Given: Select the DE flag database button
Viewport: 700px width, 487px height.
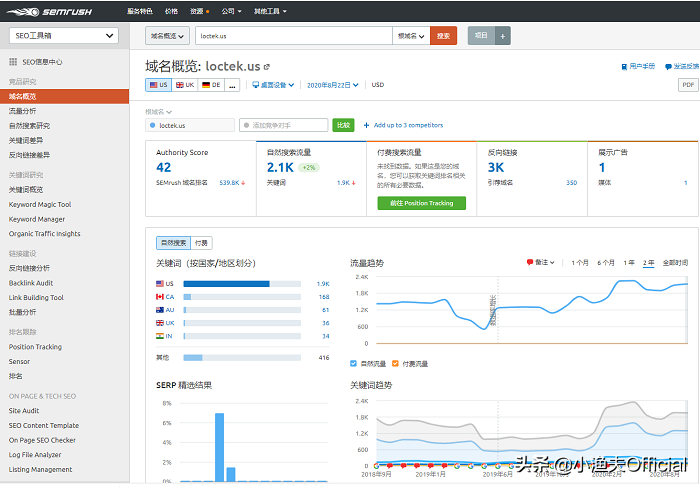Looking at the screenshot, I should [x=211, y=85].
